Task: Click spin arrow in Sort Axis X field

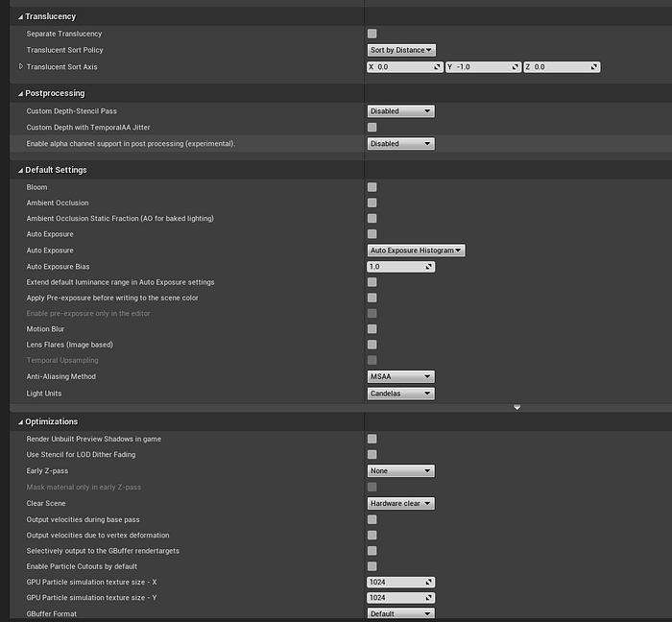Action: pos(437,67)
